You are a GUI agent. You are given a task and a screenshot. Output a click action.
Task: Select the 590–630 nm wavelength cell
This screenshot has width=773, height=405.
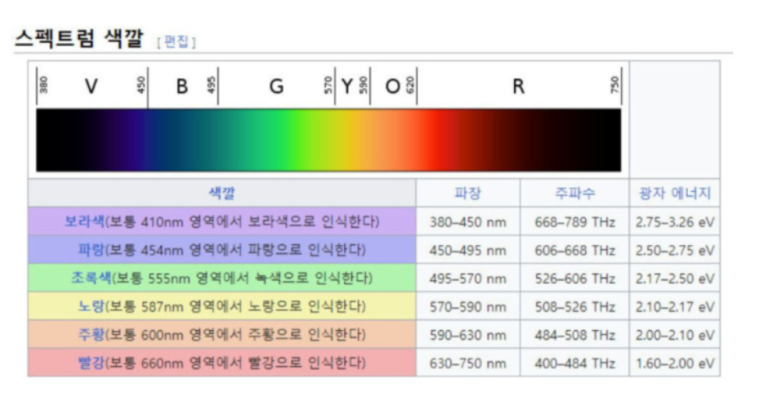[x=468, y=335]
